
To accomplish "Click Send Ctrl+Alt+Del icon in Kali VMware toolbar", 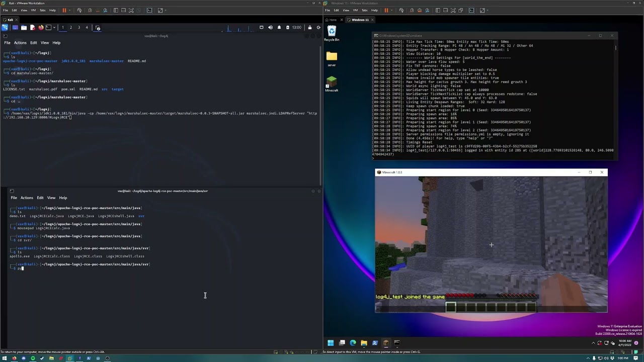I will 79,10.
